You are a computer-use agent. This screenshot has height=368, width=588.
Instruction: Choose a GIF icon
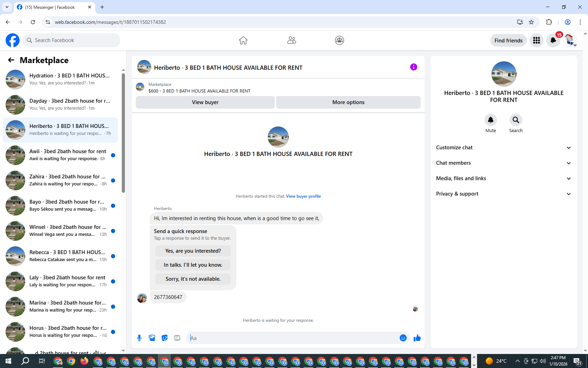177,338
